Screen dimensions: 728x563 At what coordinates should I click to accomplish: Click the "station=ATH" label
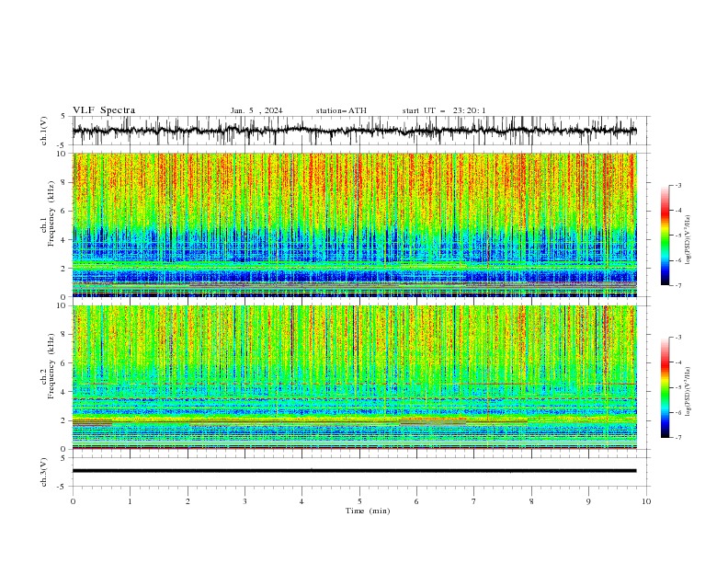[341, 110]
